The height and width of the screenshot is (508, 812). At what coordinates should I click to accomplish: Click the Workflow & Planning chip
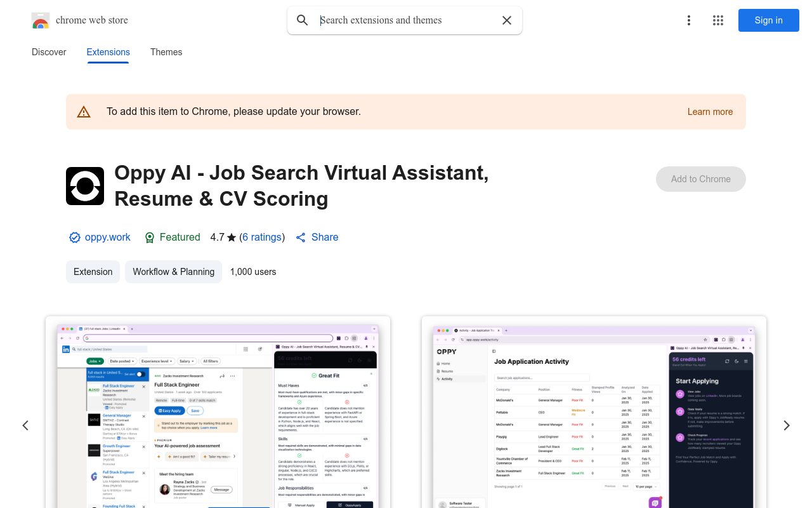point(174,272)
